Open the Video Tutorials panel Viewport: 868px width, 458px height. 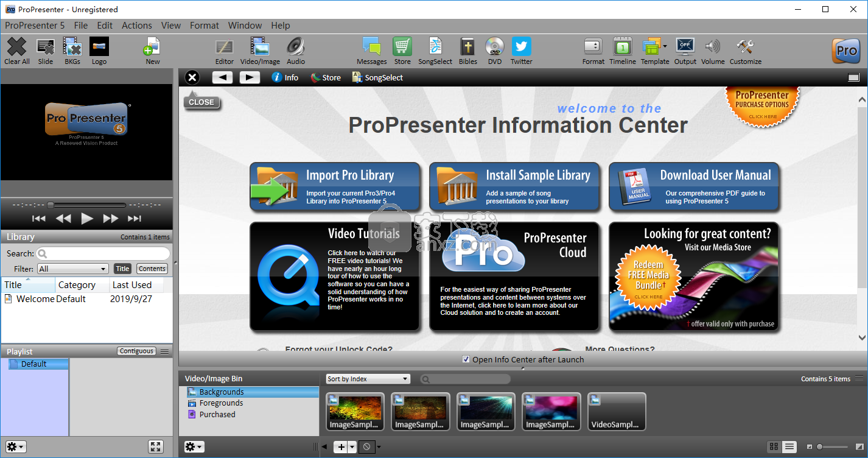click(335, 277)
